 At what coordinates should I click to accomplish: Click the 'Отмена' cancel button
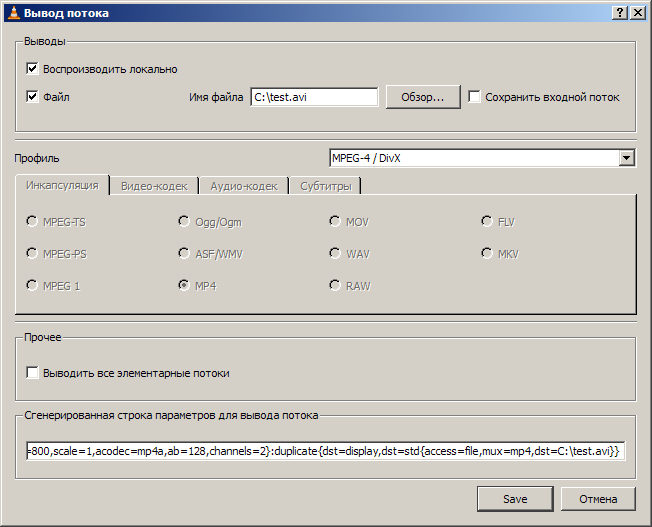coord(597,498)
